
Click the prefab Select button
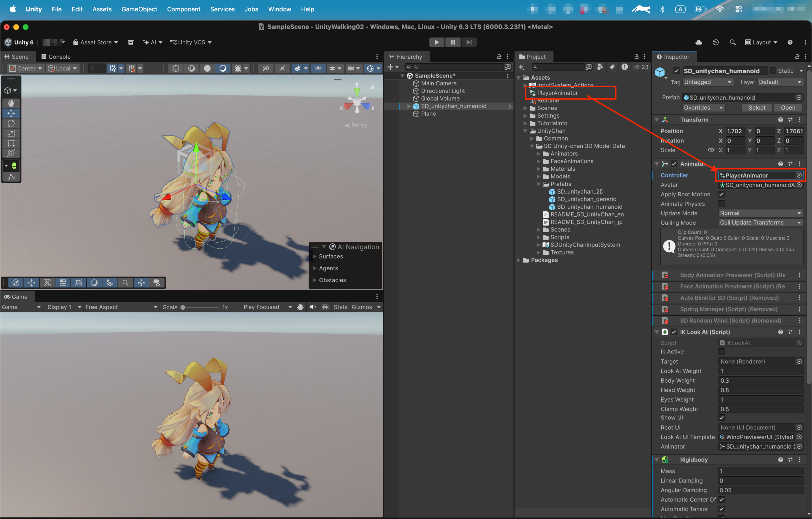point(757,108)
